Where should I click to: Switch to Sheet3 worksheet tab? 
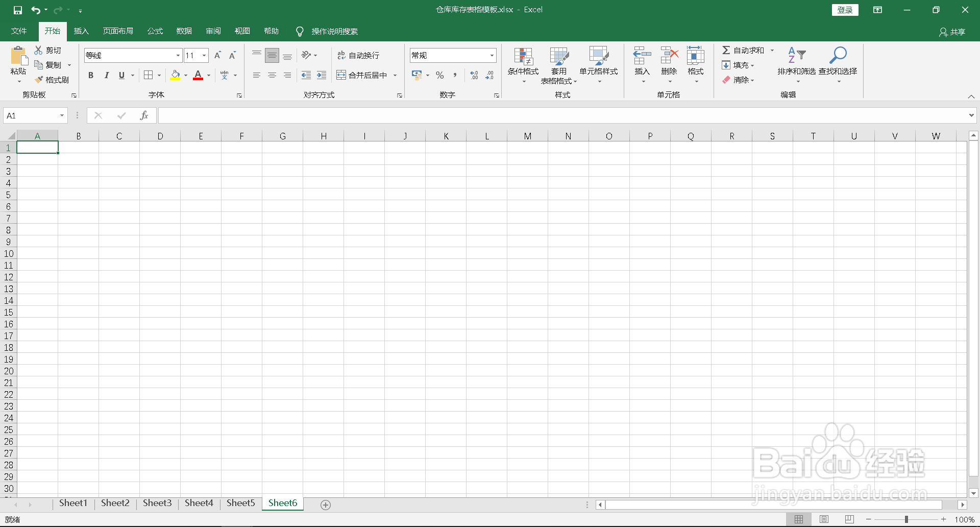tap(157, 504)
